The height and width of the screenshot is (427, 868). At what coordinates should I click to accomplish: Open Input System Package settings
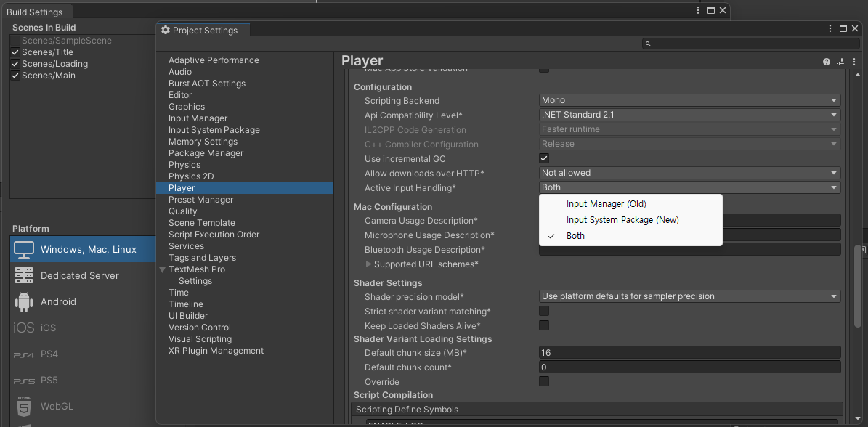point(214,129)
